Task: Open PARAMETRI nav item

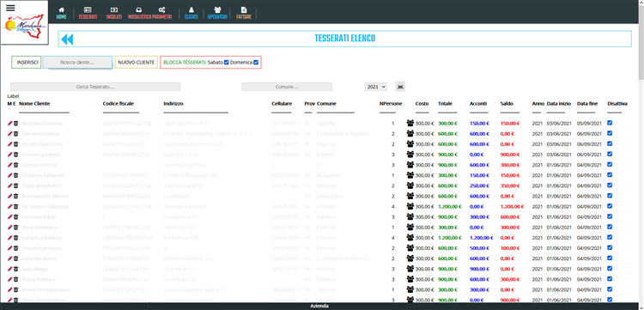Action: coord(161,13)
